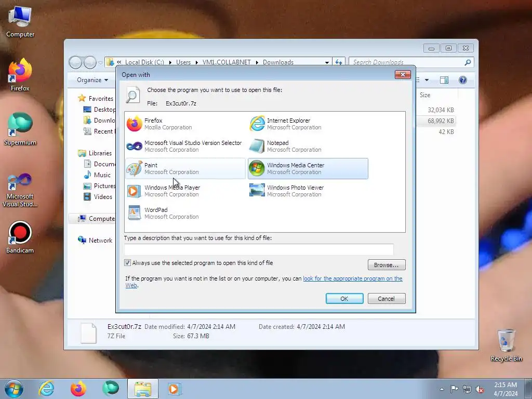Open the Organize menu in Explorer
The image size is (532, 399).
point(92,80)
